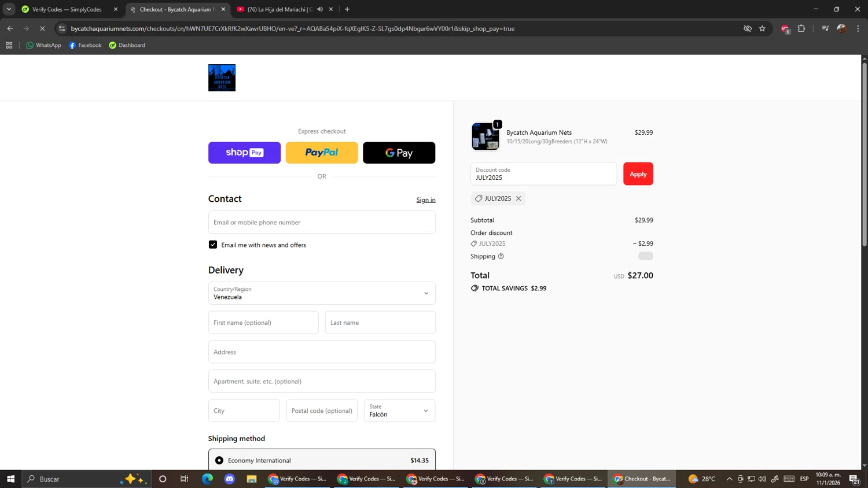The width and height of the screenshot is (868, 488).
Task: Click the browser back arrow
Action: (10, 28)
